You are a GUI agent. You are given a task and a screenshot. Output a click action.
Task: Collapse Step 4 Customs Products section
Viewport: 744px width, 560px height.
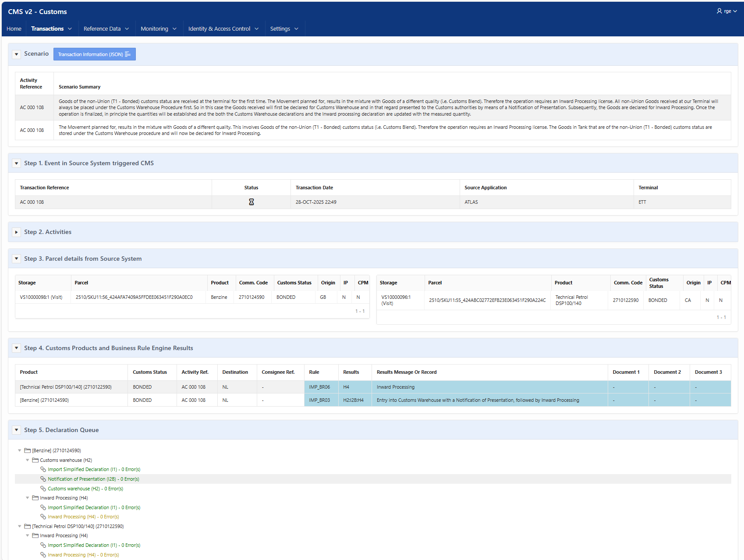16,348
